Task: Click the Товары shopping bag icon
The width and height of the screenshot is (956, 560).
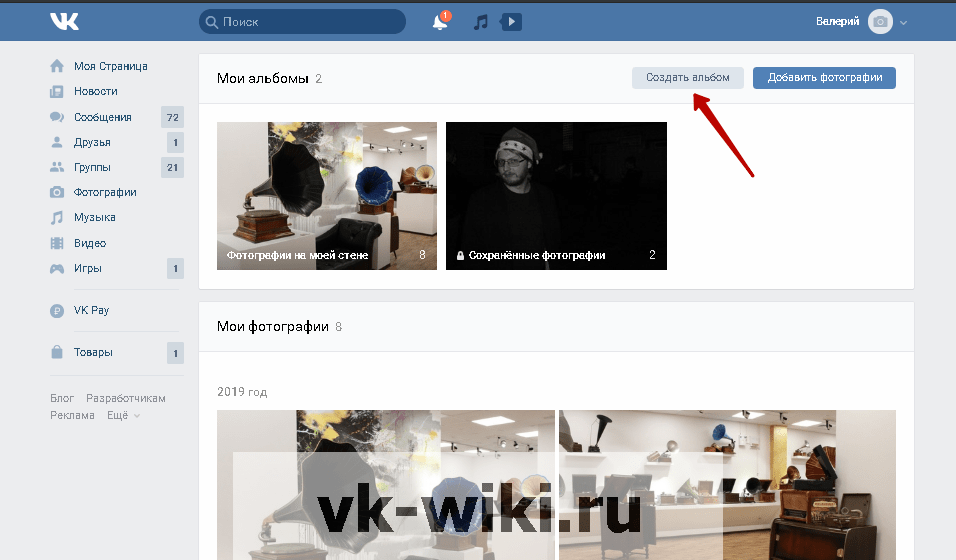Action: coord(57,352)
